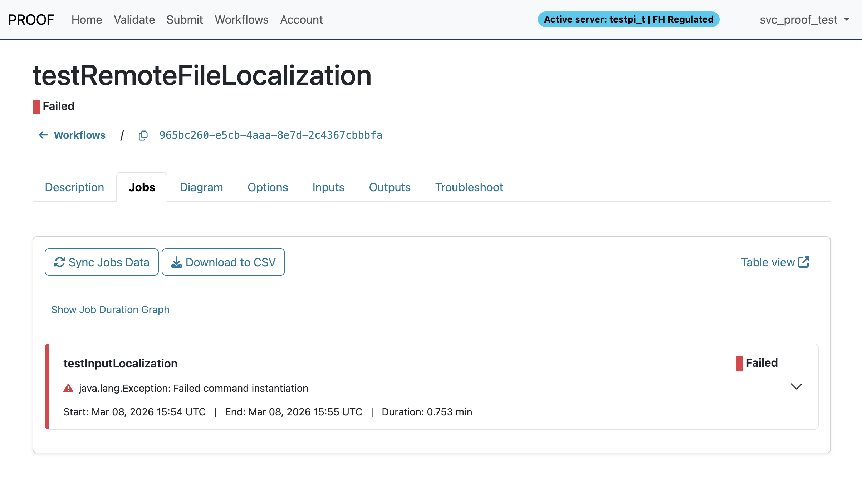This screenshot has height=504, width=862.
Task: Switch to the Troubleshoot tab
Action: click(469, 187)
